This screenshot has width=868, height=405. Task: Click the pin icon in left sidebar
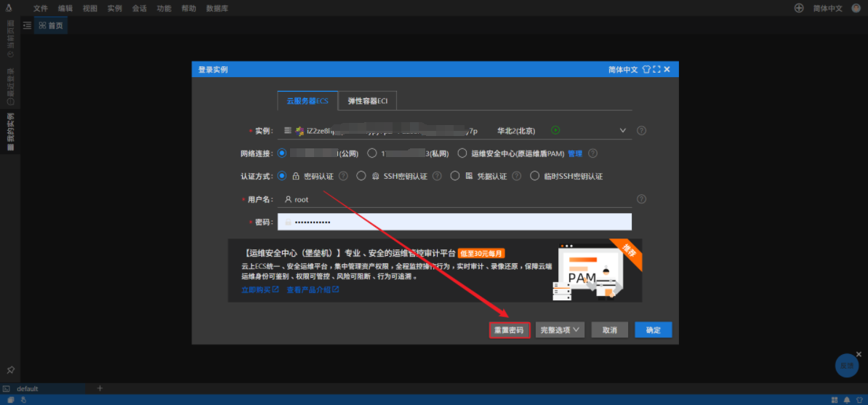click(x=10, y=369)
